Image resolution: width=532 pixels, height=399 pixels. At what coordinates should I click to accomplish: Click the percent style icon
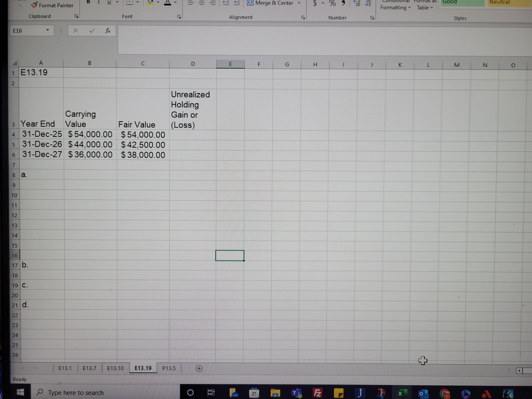point(332,3)
